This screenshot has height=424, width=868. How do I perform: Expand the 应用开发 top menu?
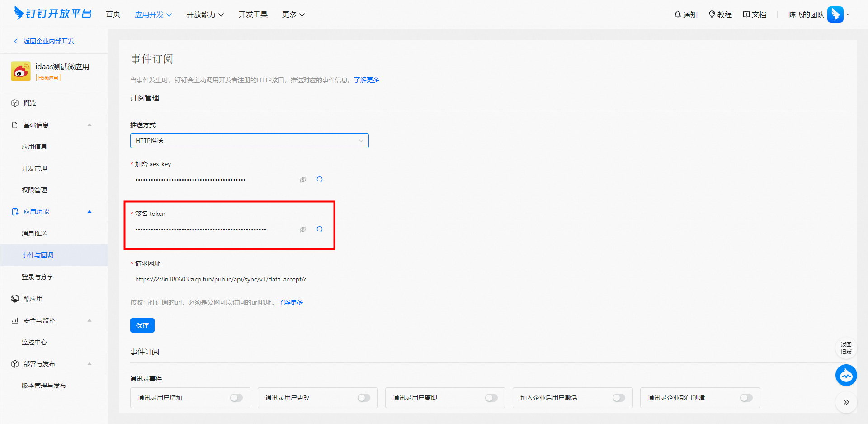pyautogui.click(x=153, y=14)
